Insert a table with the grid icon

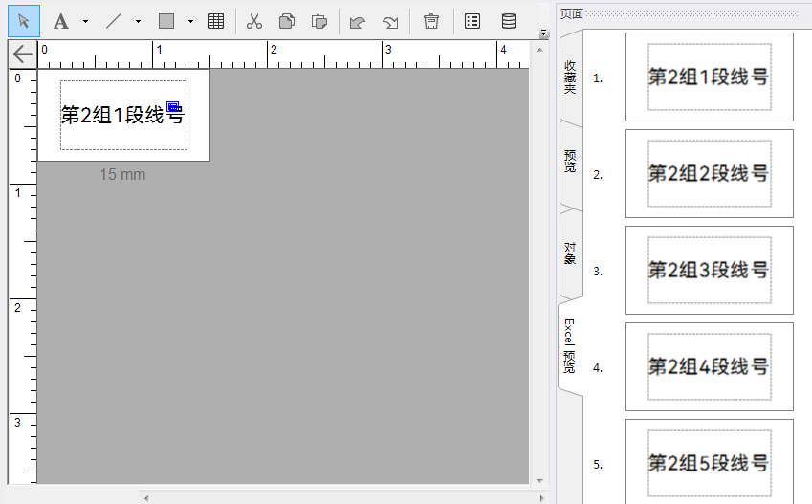(216, 21)
